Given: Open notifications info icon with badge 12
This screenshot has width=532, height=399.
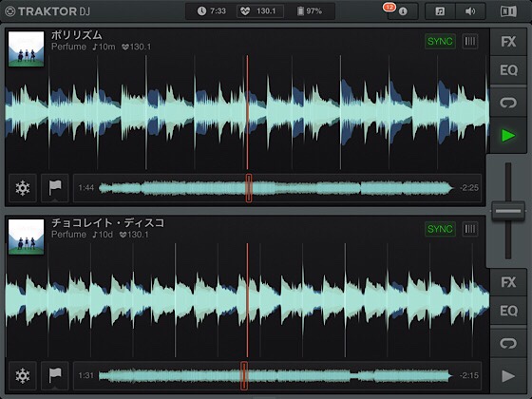Looking at the screenshot, I should pos(403,11).
